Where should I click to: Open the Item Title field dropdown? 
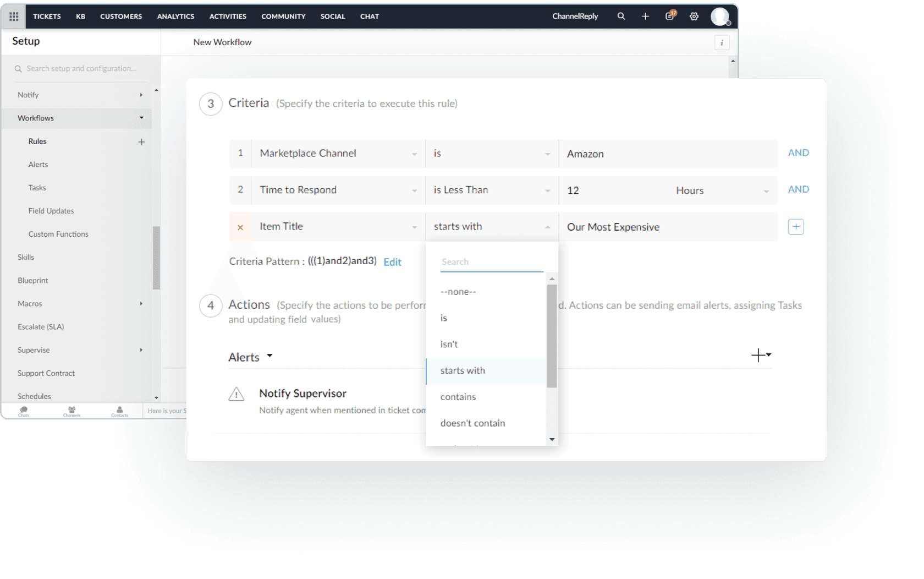click(338, 227)
